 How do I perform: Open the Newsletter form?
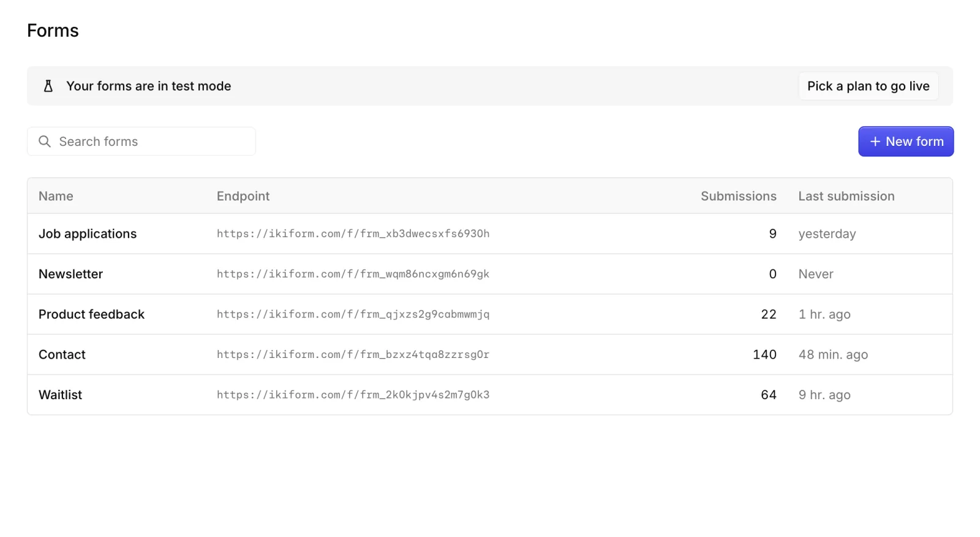[x=70, y=274]
